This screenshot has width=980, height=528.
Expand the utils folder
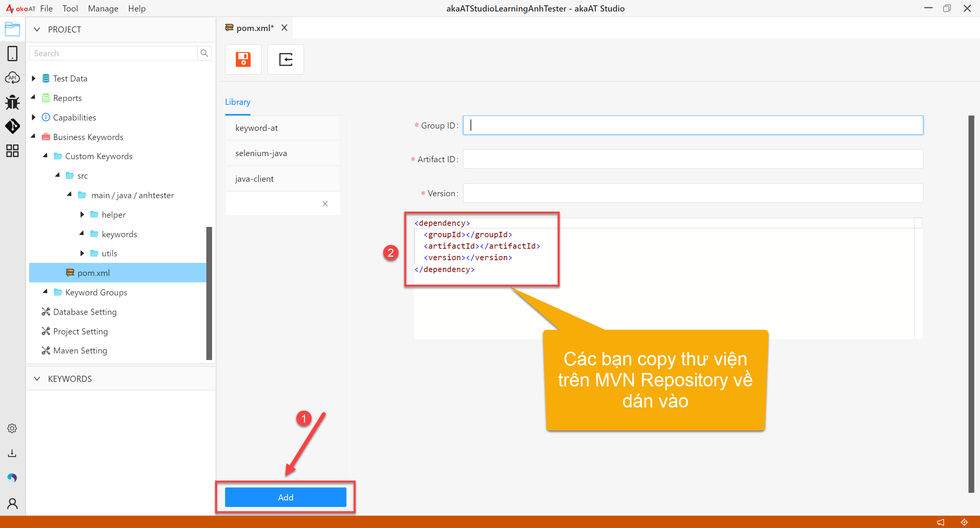click(82, 253)
